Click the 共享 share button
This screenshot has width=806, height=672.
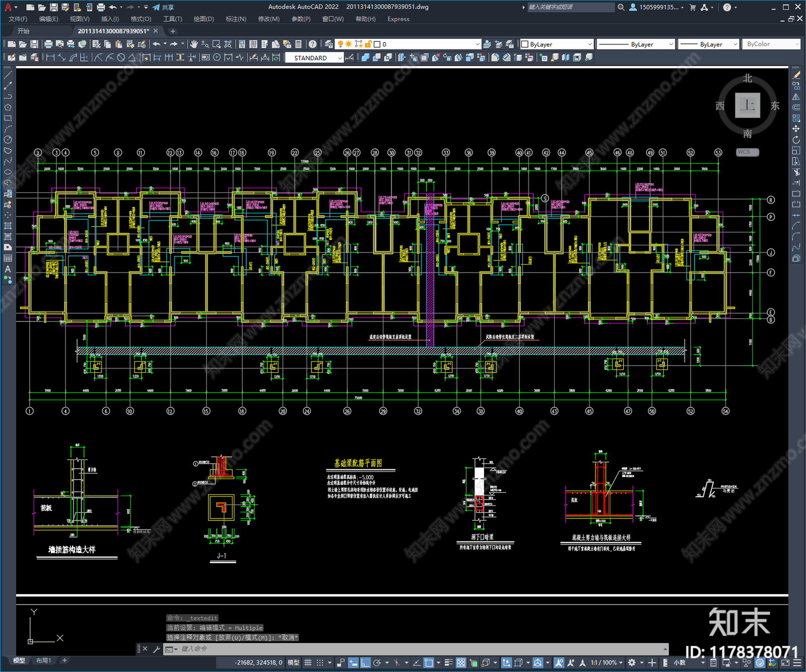coord(163,7)
